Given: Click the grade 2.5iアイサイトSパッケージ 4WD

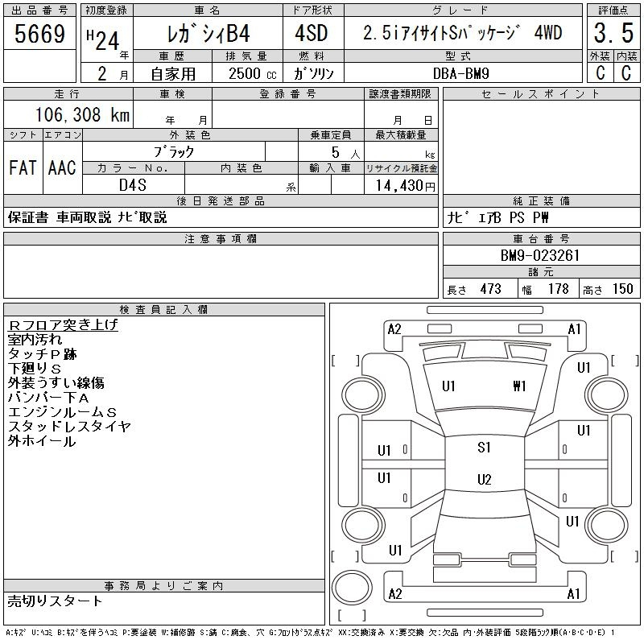Looking at the screenshot, I should pos(462,32).
